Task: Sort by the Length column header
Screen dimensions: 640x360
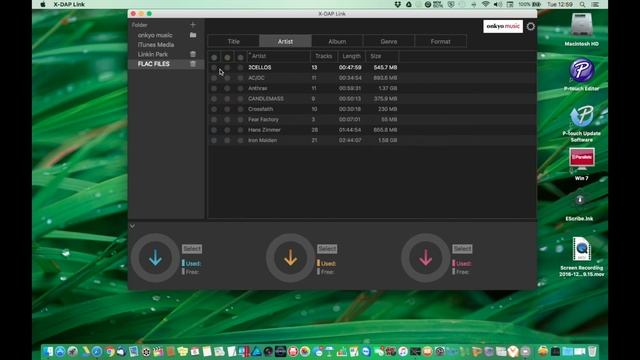Action: point(351,56)
